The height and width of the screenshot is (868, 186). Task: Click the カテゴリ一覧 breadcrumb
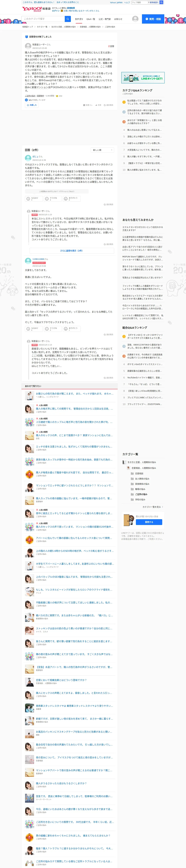point(42,27)
